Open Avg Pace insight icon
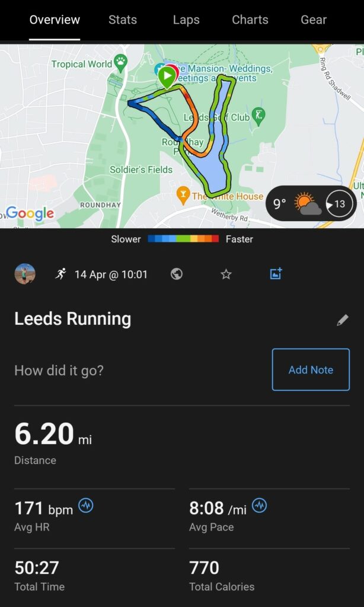This screenshot has width=364, height=607. (x=259, y=506)
